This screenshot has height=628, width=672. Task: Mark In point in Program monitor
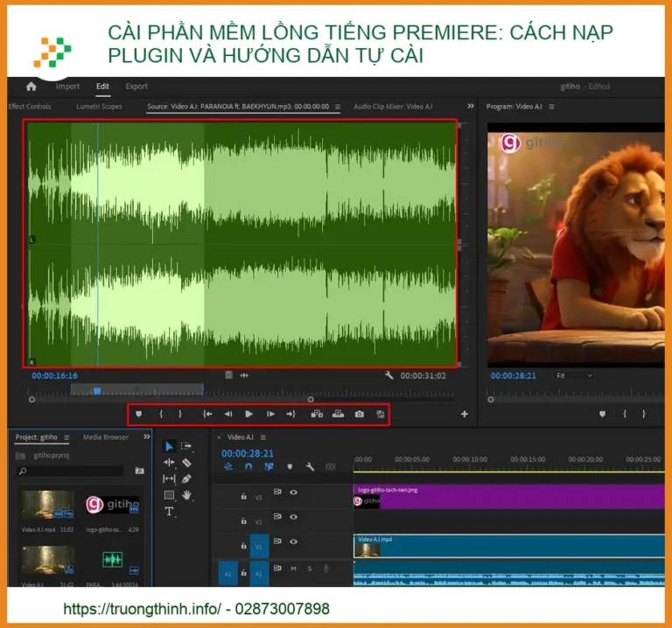point(625,415)
